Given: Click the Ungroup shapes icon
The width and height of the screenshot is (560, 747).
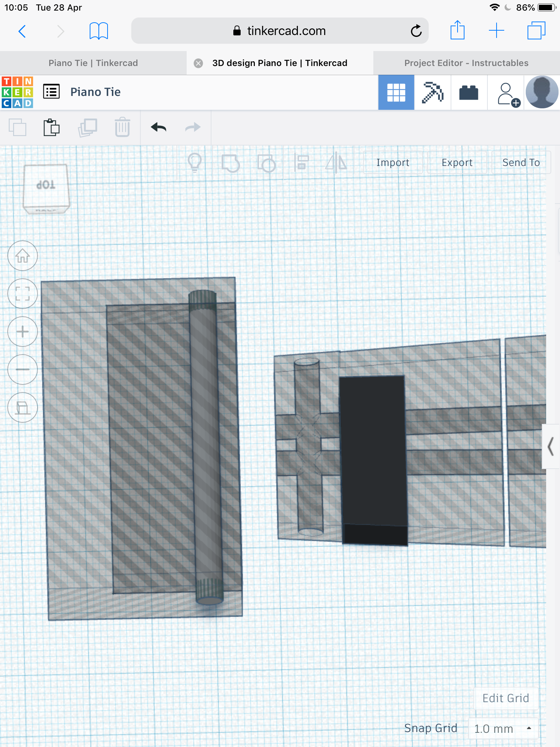Looking at the screenshot, I should point(267,163).
